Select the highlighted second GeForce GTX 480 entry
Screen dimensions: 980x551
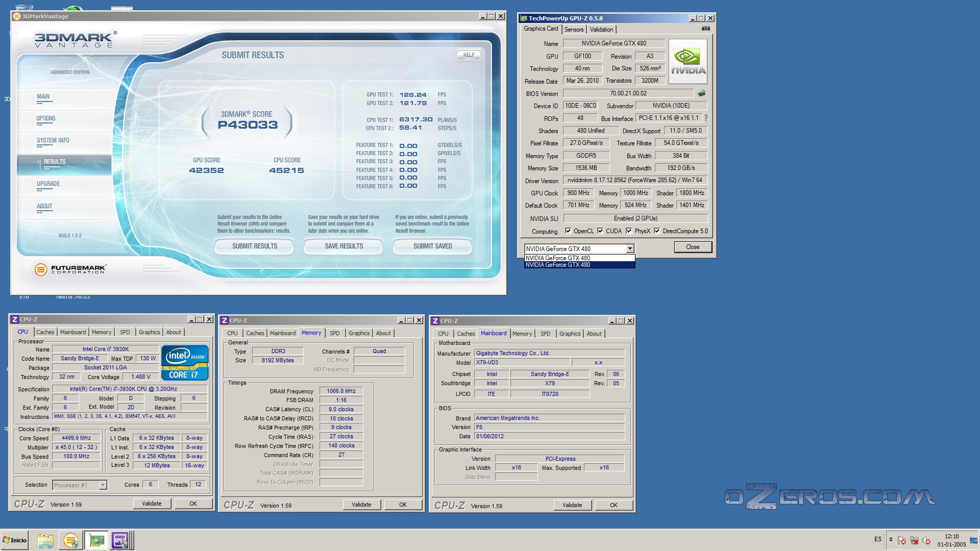tap(579, 265)
